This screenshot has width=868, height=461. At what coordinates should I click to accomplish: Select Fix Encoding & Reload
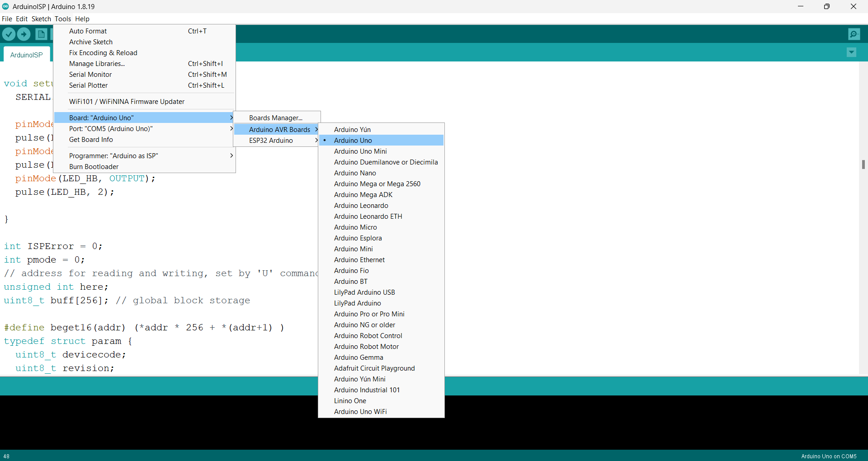point(145,53)
